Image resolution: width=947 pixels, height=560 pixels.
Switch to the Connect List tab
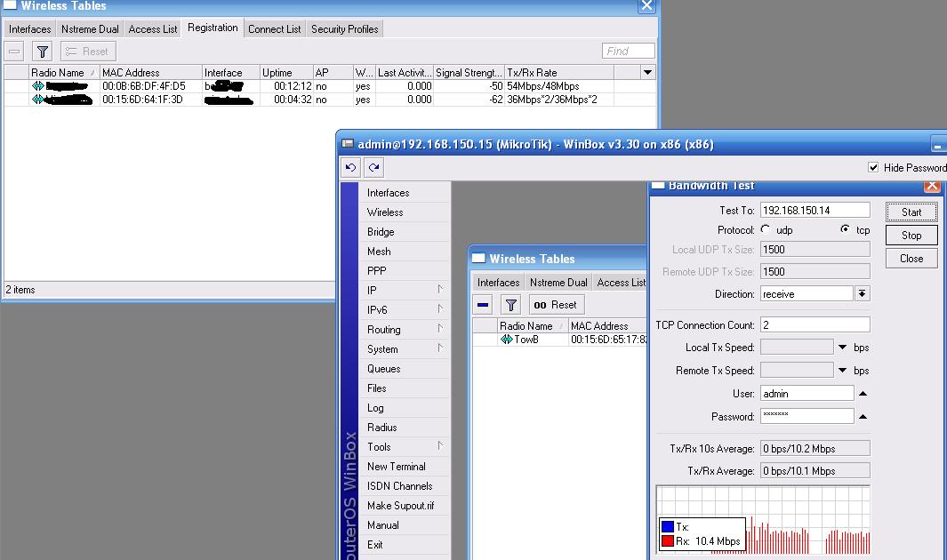(x=274, y=29)
